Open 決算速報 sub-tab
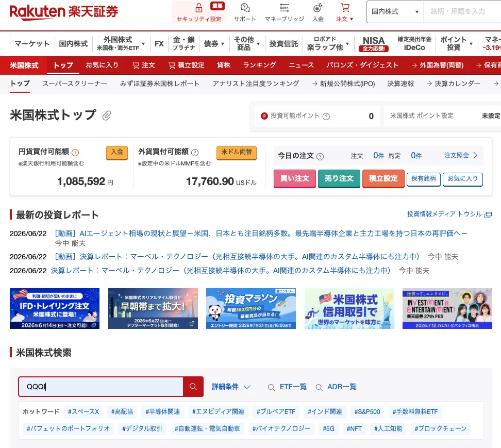Viewport: 501px width, 448px height. (x=400, y=84)
